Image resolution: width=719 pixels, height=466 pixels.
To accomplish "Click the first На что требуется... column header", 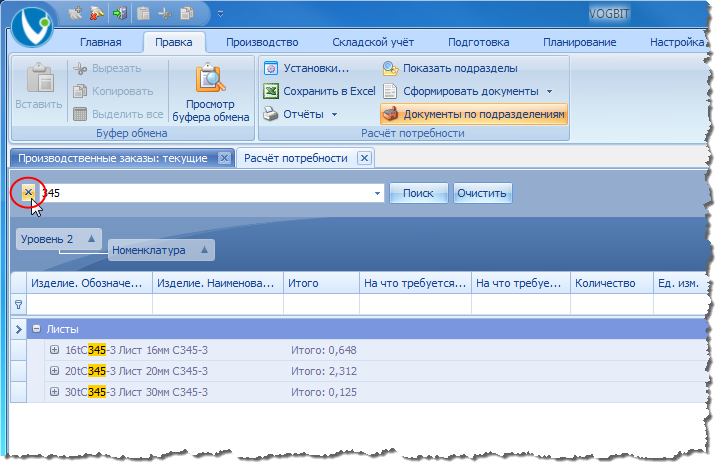I will tap(415, 283).
